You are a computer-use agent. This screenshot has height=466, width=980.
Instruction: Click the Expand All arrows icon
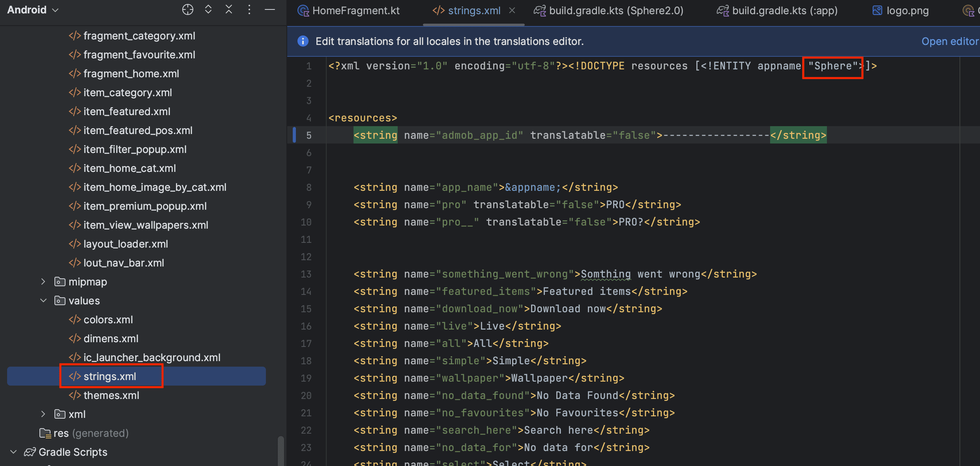(x=208, y=9)
